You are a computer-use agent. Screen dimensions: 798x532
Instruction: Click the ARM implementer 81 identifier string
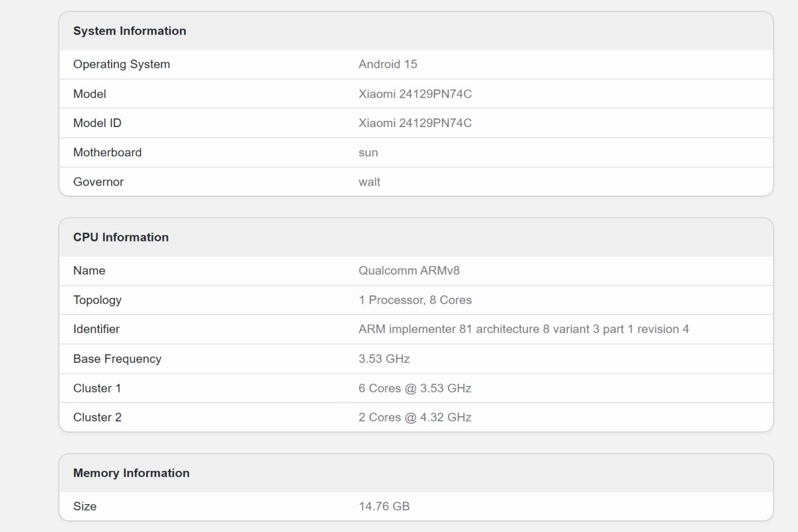click(x=523, y=329)
